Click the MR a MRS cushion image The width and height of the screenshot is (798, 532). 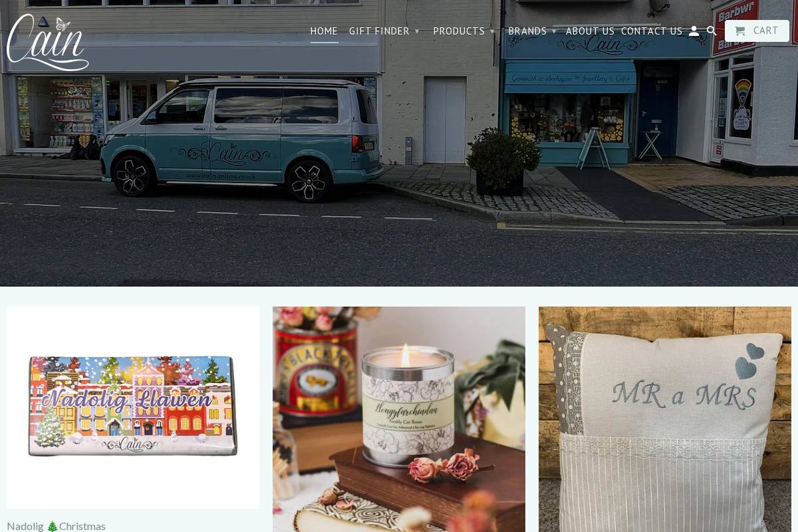665,419
